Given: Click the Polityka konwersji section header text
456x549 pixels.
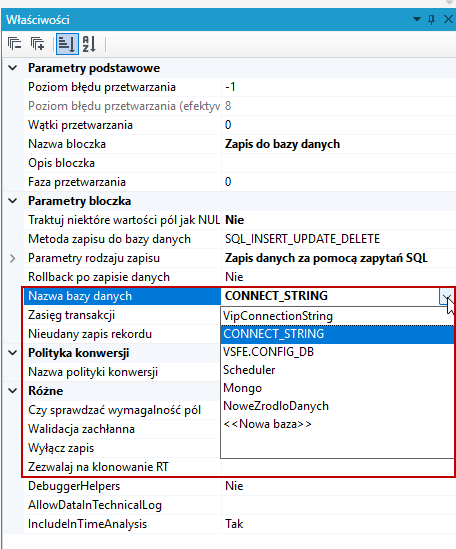Looking at the screenshot, I should coord(78,353).
